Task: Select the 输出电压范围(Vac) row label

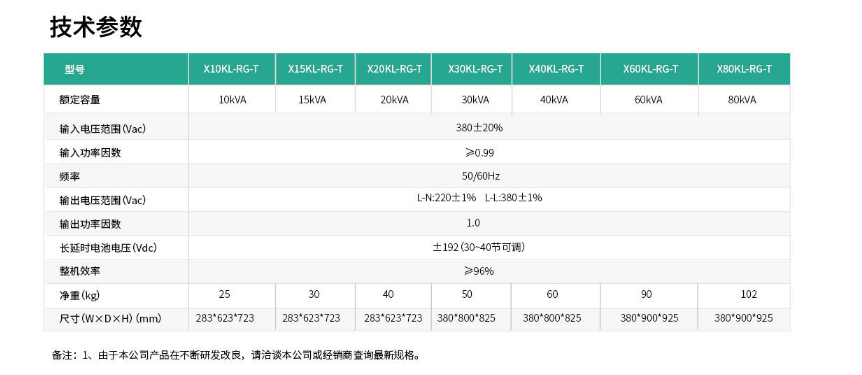Action: [102, 200]
